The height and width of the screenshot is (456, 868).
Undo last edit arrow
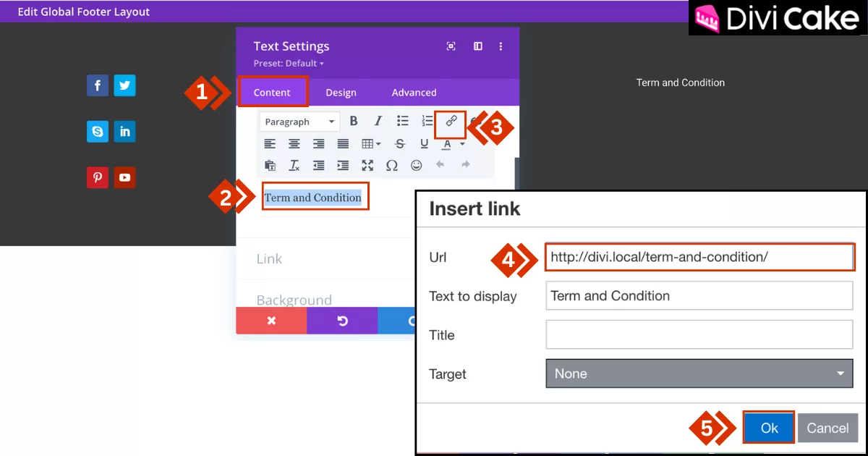click(440, 165)
